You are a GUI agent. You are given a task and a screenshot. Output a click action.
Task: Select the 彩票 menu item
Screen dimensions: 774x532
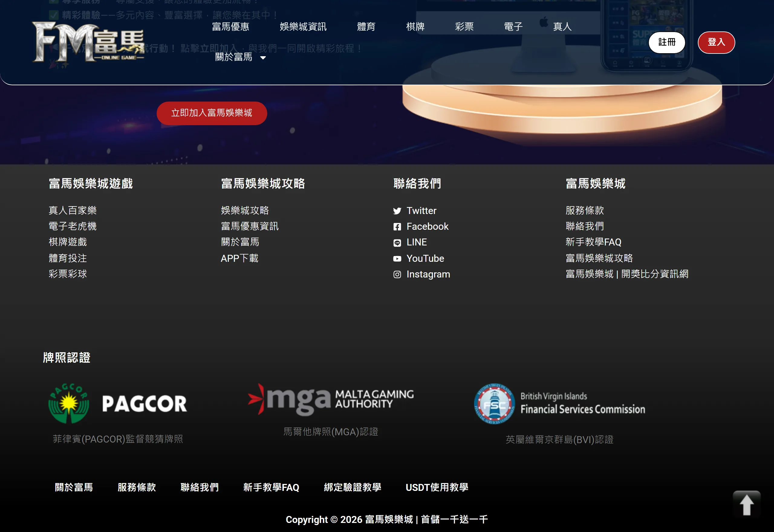pos(464,27)
